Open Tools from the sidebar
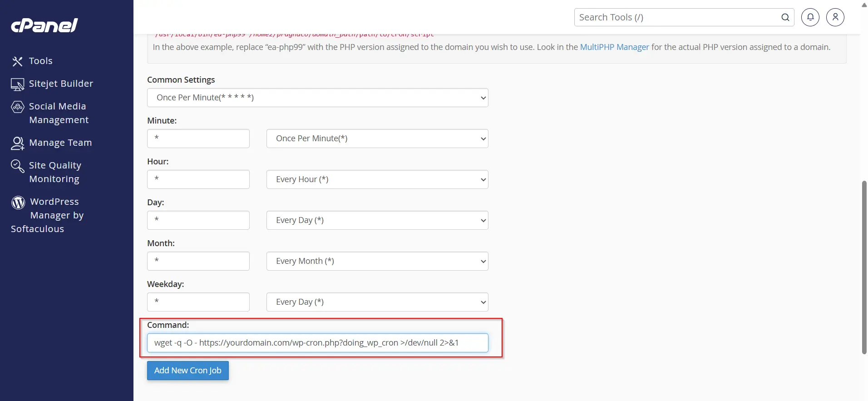This screenshot has width=868, height=401. [x=41, y=61]
